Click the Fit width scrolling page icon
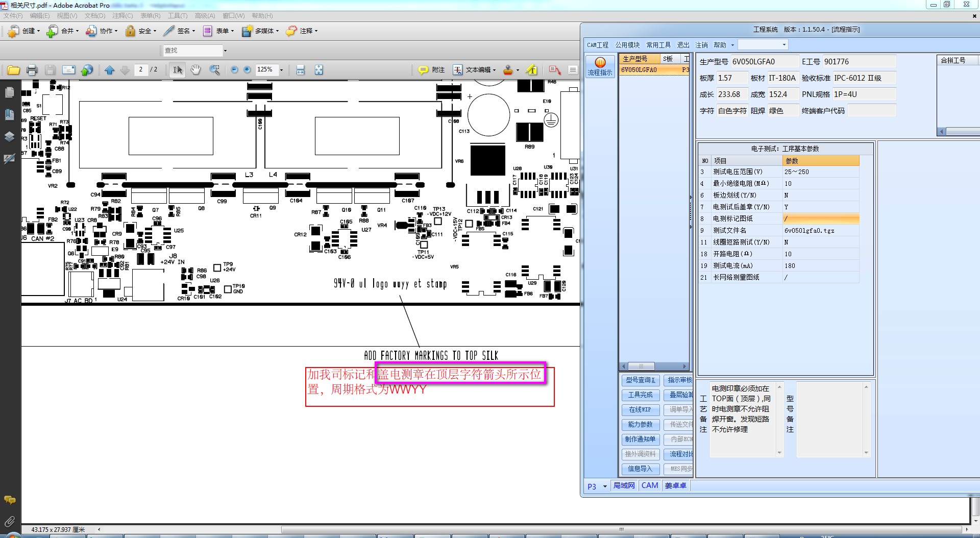Viewport: 980px width, 538px height. (300, 70)
